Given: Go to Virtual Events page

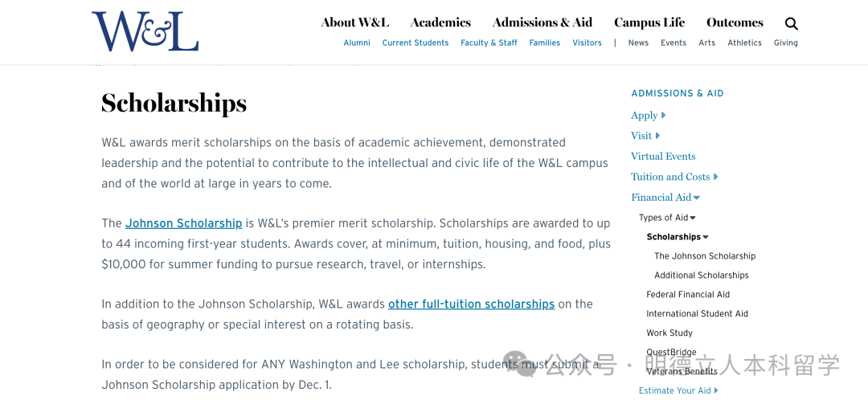Looking at the screenshot, I should point(663,157).
